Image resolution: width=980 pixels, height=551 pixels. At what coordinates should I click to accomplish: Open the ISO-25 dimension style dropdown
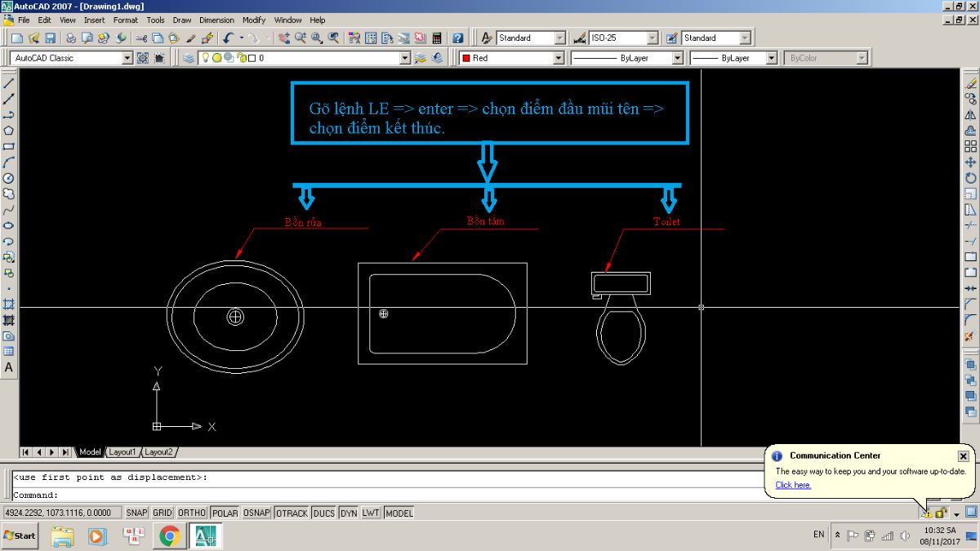pos(653,38)
